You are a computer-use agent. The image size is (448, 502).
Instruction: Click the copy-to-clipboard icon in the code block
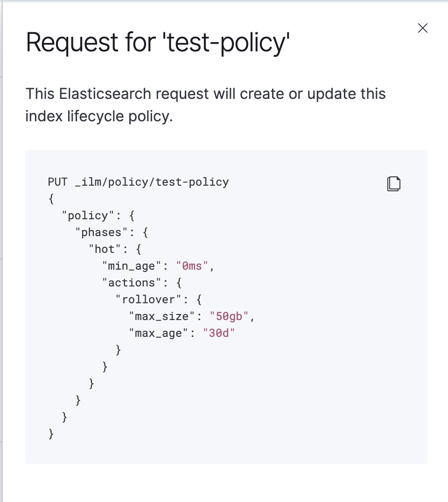(393, 183)
